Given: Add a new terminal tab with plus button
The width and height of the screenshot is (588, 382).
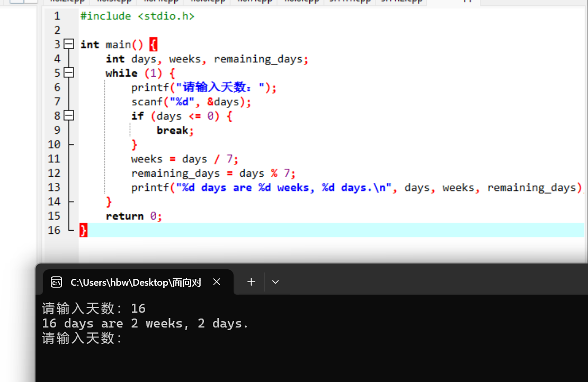Looking at the screenshot, I should tap(251, 282).
